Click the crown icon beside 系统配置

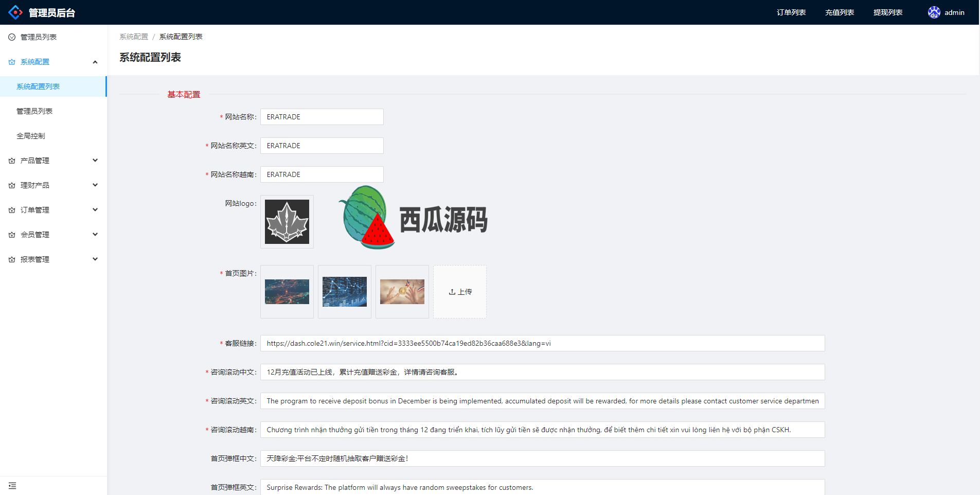(12, 62)
